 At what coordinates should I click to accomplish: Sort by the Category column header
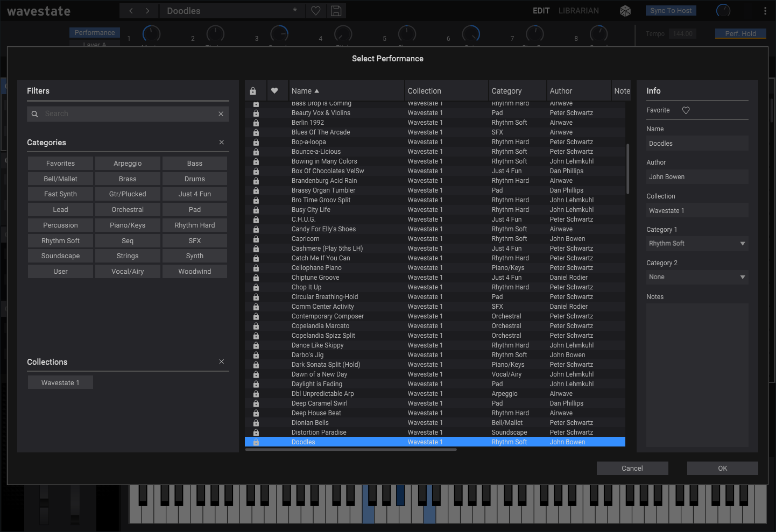coord(518,91)
